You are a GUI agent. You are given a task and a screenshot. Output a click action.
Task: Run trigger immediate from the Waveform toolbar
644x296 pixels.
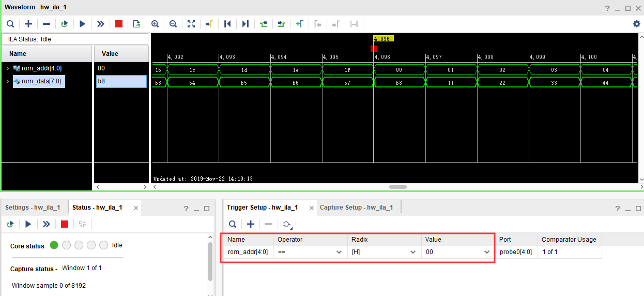[101, 24]
